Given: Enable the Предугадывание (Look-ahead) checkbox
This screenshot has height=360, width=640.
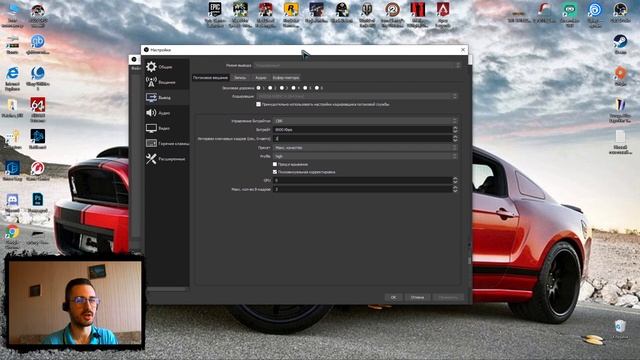Looking at the screenshot, I should pos(275,164).
